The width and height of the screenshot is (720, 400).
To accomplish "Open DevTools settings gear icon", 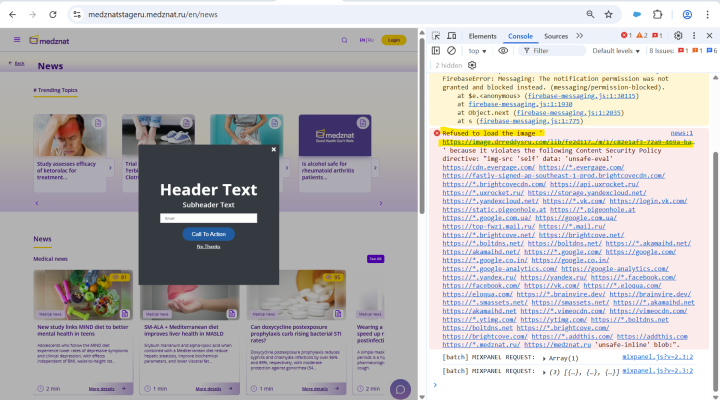I will [678, 36].
